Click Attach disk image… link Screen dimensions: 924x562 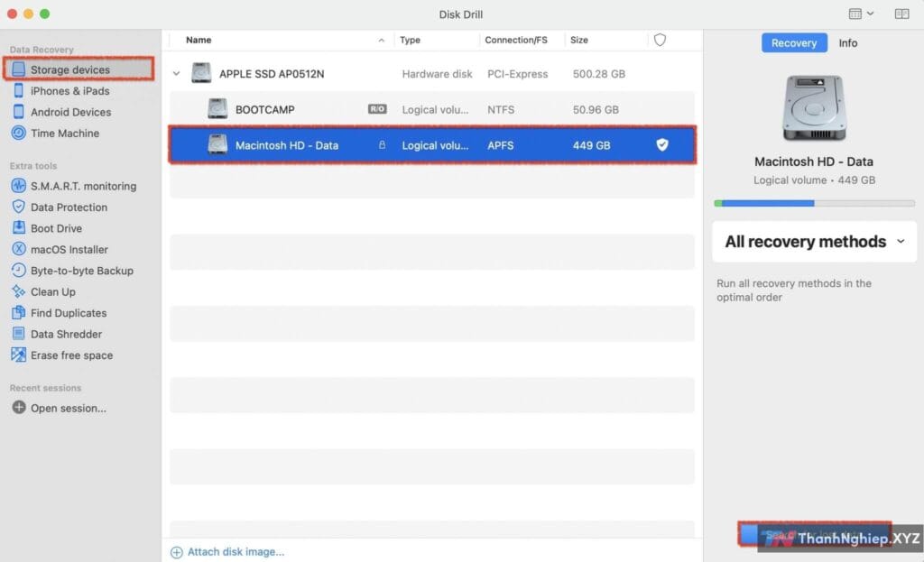click(x=227, y=552)
